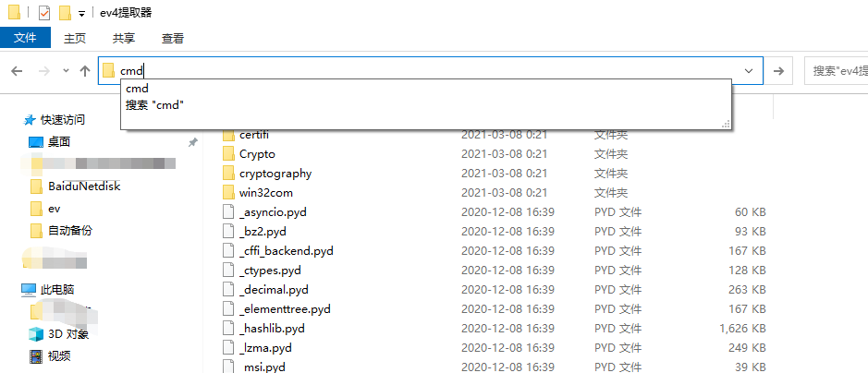The width and height of the screenshot is (868, 373).
Task: Select the certifi folder
Action: click(254, 134)
